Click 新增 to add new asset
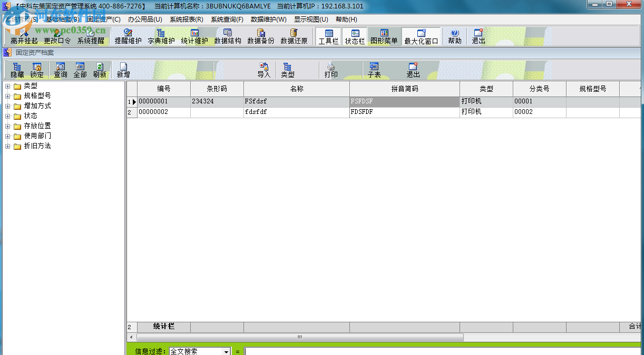Image resolution: width=644 pixels, height=355 pixels. click(x=123, y=70)
